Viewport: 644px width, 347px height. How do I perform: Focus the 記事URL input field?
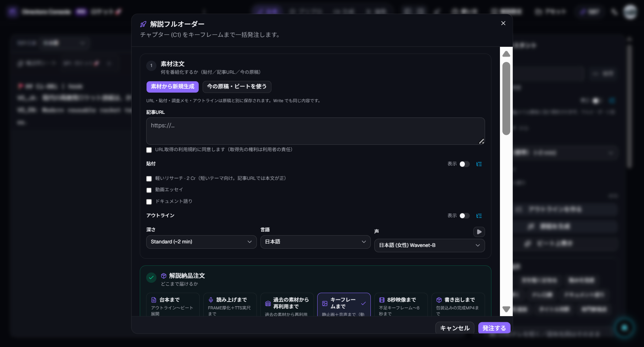315,131
